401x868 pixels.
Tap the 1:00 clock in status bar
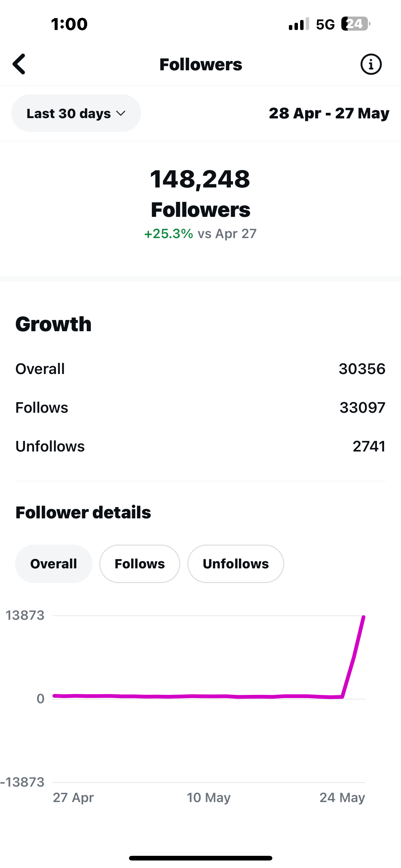tap(69, 24)
